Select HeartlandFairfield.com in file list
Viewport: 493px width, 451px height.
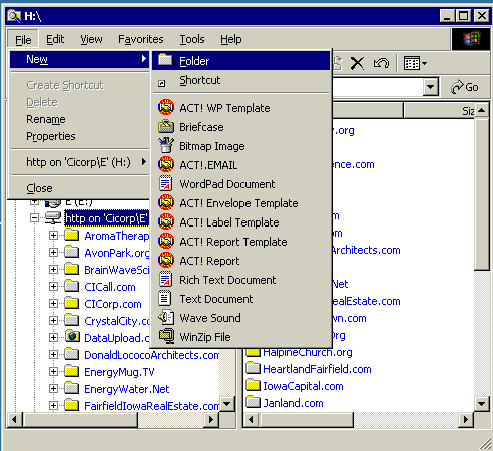click(317, 369)
